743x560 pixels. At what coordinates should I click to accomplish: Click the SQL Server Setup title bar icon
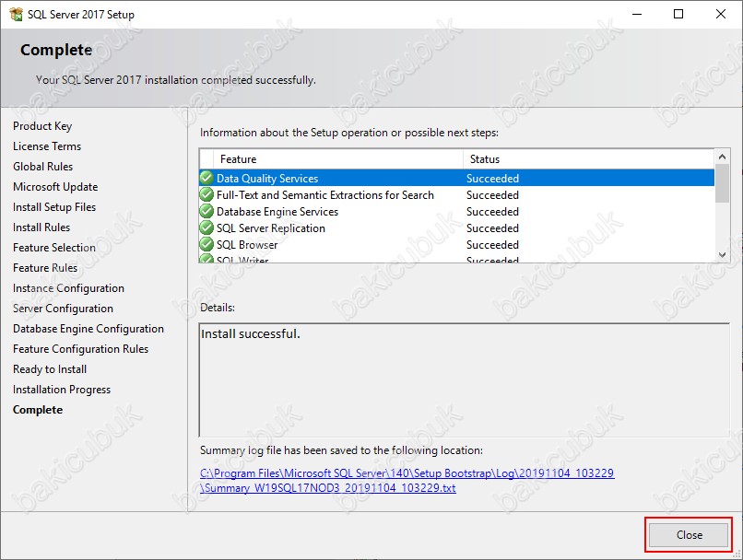pos(16,14)
